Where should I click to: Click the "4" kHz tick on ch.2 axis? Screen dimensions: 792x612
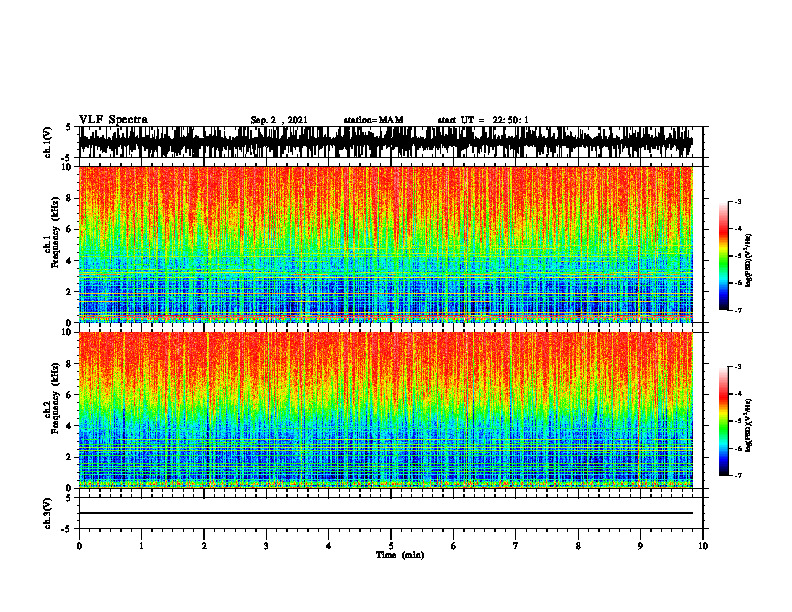pos(71,426)
